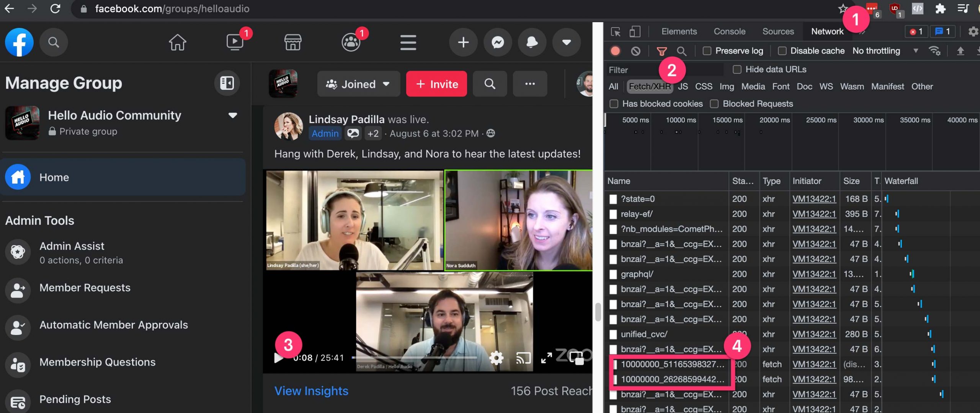
Task: Select the inspect element cursor
Action: coord(616,32)
